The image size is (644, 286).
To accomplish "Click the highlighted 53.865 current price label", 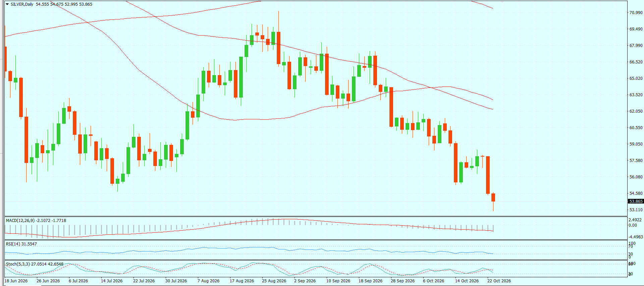I will [636, 202].
